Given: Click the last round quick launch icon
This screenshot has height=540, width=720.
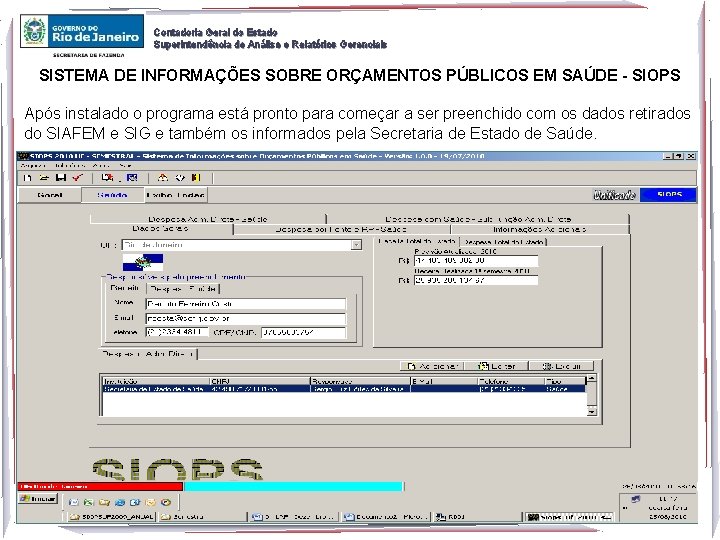Looking at the screenshot, I should point(166,502).
